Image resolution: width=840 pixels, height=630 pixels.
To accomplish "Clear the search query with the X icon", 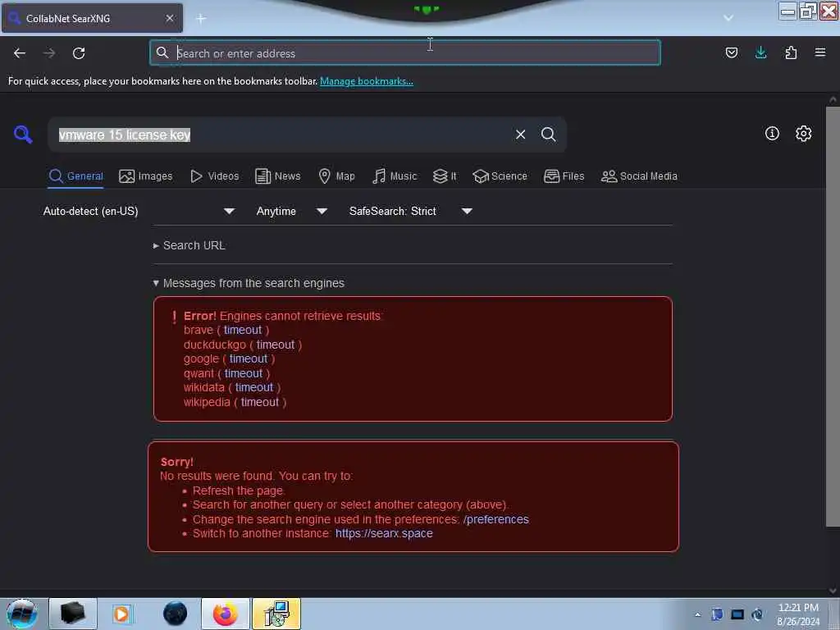I will point(520,135).
